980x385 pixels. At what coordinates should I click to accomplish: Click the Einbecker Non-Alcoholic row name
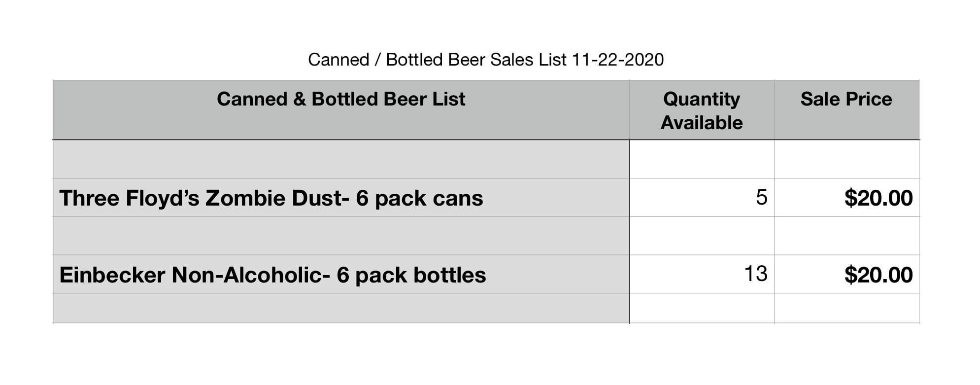coord(272,275)
